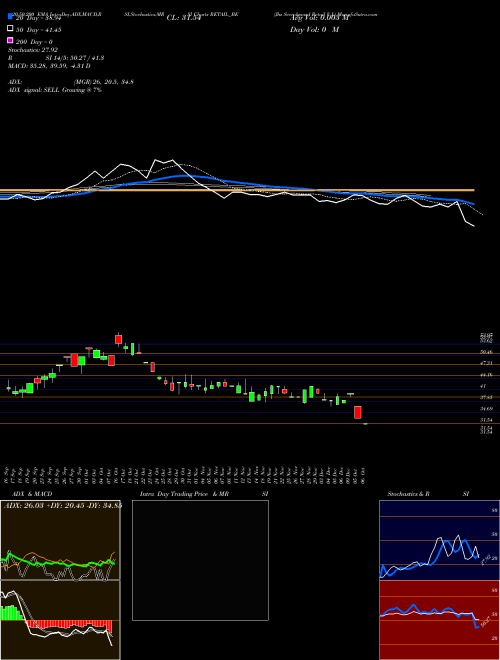Click the large red candlestick at the chart's end
The height and width of the screenshot is (660, 500).
[358, 412]
